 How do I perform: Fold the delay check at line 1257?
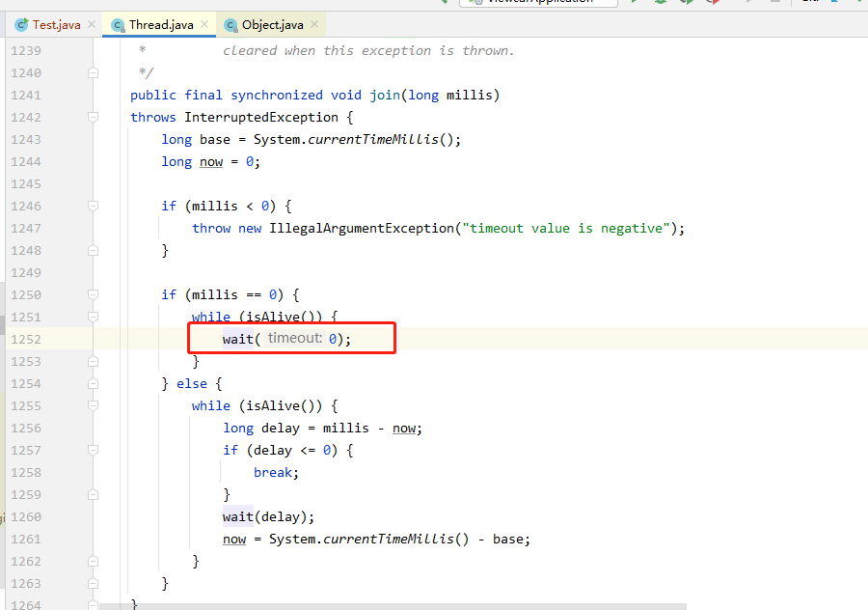93,450
